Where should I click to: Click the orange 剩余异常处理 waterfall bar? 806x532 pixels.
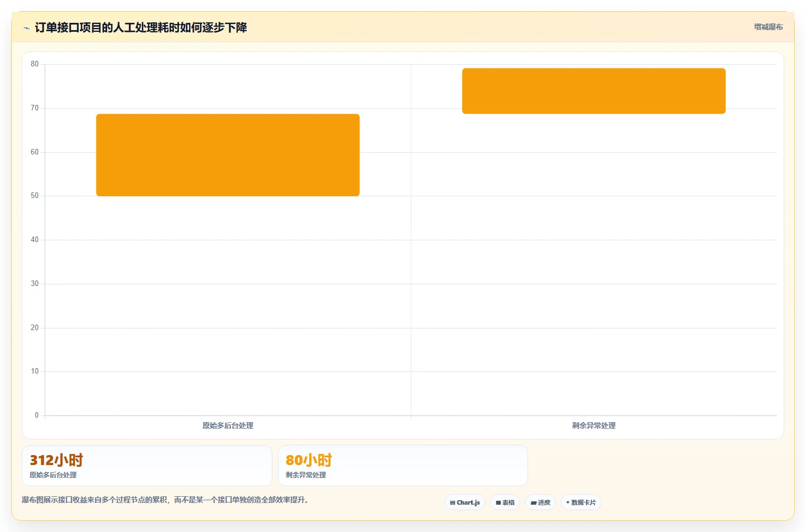pos(594,91)
